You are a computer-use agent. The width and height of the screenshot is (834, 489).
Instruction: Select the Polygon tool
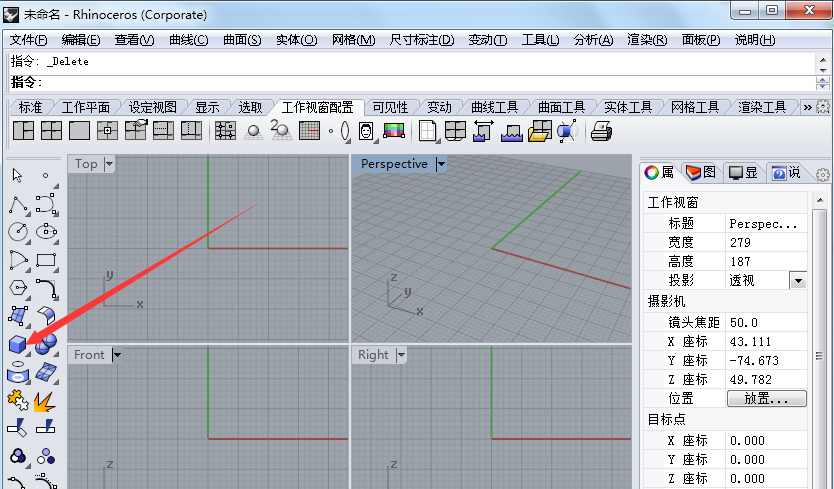18,288
